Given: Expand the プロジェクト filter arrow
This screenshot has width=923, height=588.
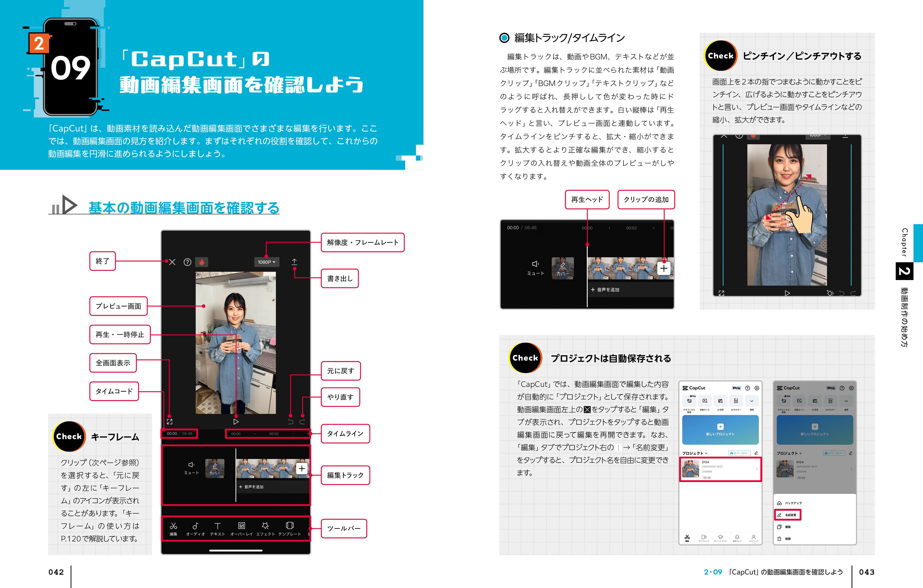Looking at the screenshot, I should (706, 453).
